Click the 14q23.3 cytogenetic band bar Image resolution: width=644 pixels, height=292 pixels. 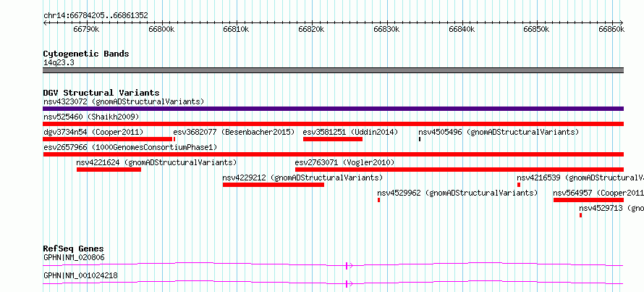click(x=333, y=70)
